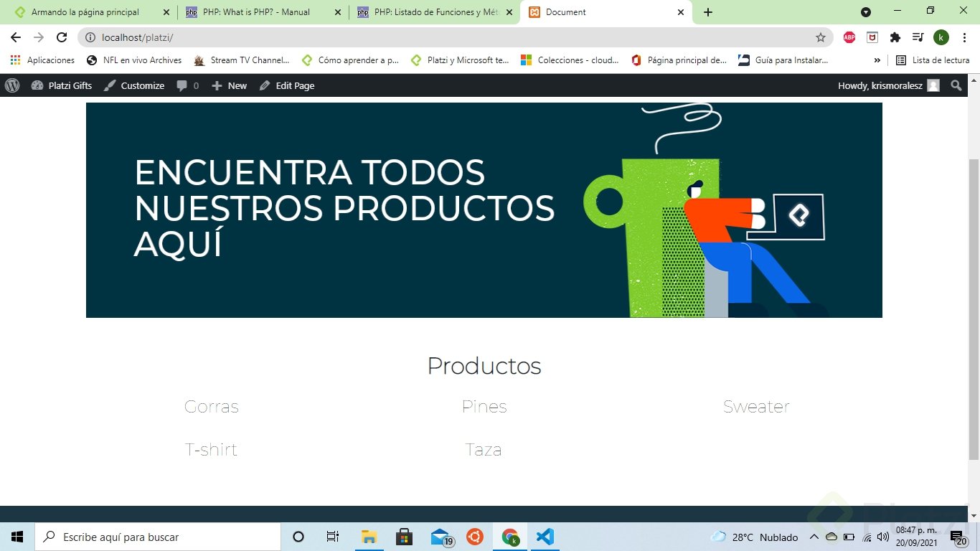Open Cortana circle on the taskbar

coord(298,537)
